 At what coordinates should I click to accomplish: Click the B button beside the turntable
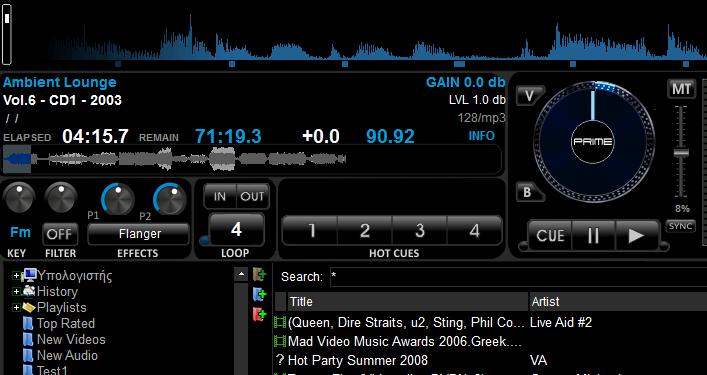coord(528,192)
